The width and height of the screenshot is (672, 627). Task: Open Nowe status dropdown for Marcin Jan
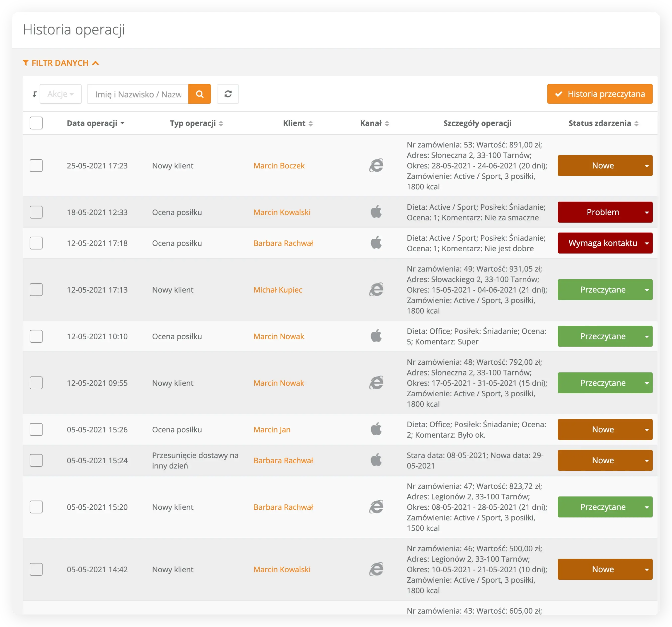coord(605,430)
